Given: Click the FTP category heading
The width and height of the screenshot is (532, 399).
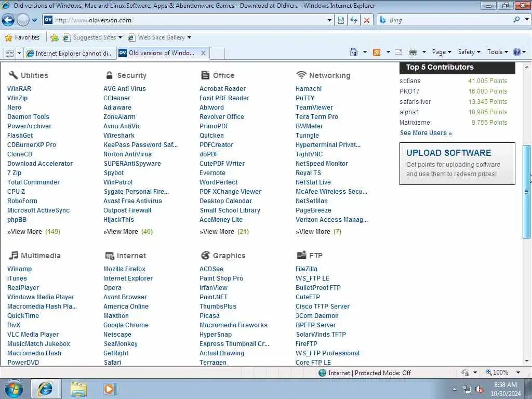Looking at the screenshot, I should pyautogui.click(x=310, y=255).
